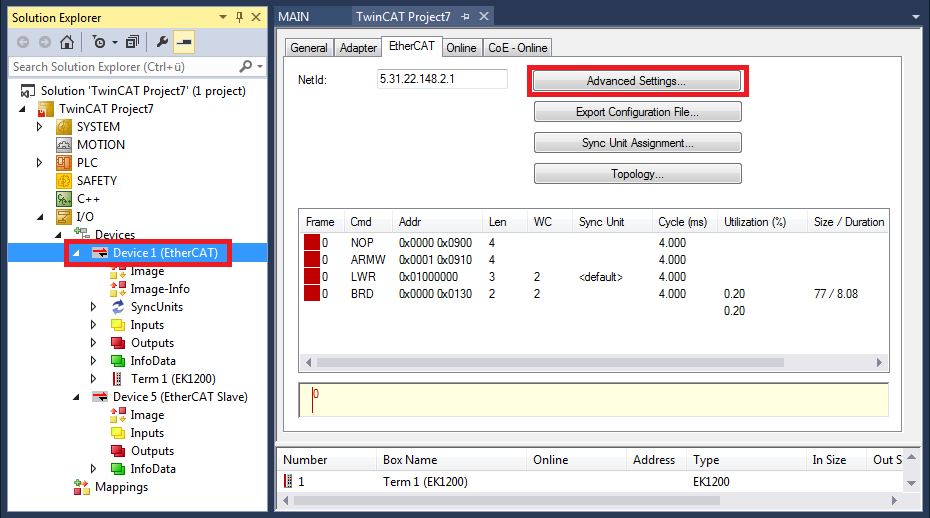Open the document tab list dropdown arrow

(x=916, y=17)
